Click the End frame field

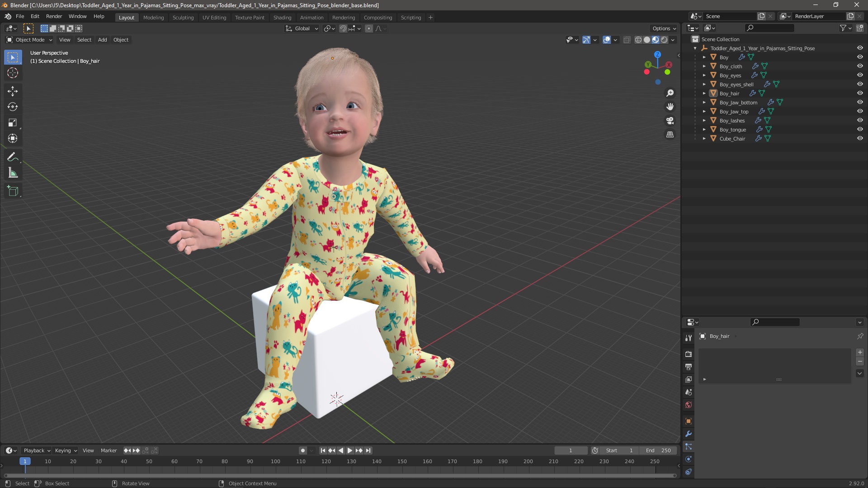[659, 450]
